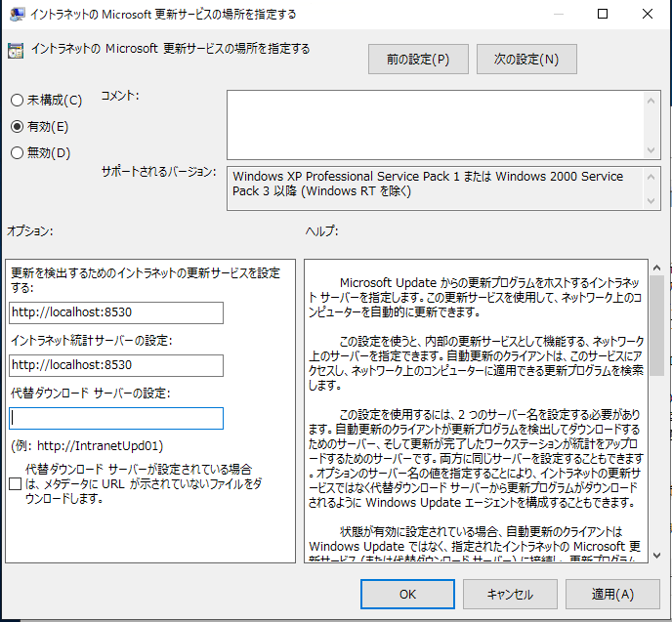The image size is (672, 622).
Task: Click the 適用(A) button
Action: click(612, 594)
